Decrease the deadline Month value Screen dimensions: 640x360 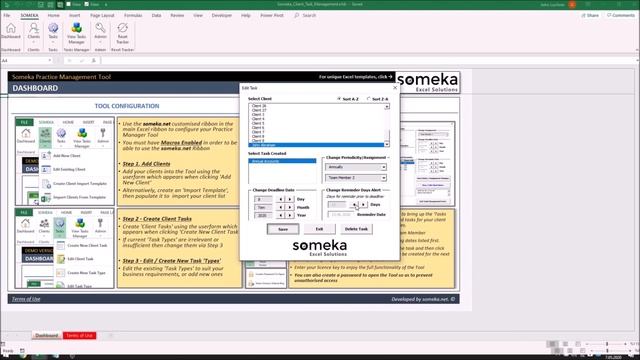tap(280, 207)
